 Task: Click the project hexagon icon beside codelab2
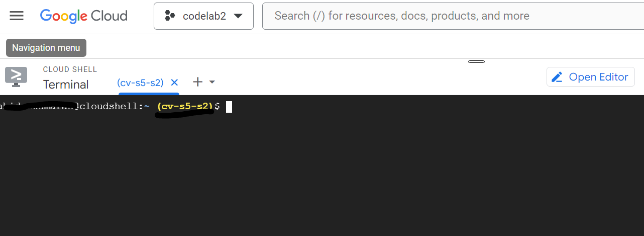[170, 16]
